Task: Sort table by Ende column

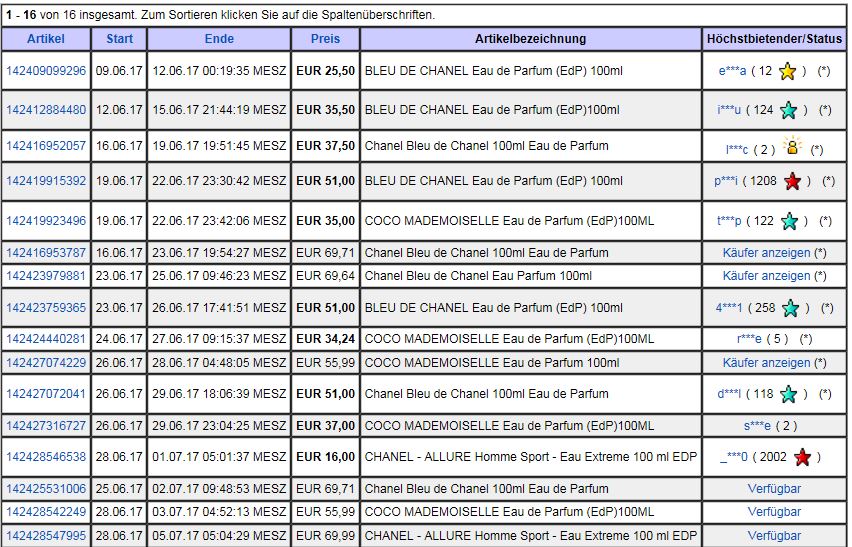Action: 219,39
